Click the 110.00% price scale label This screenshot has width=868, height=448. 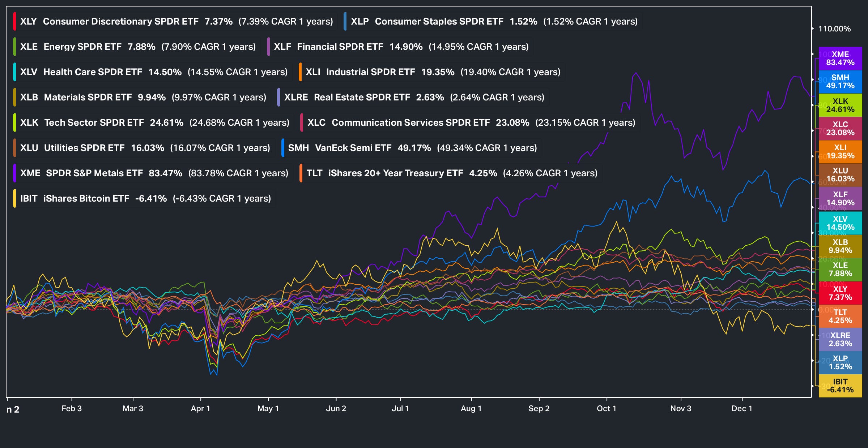click(x=834, y=29)
